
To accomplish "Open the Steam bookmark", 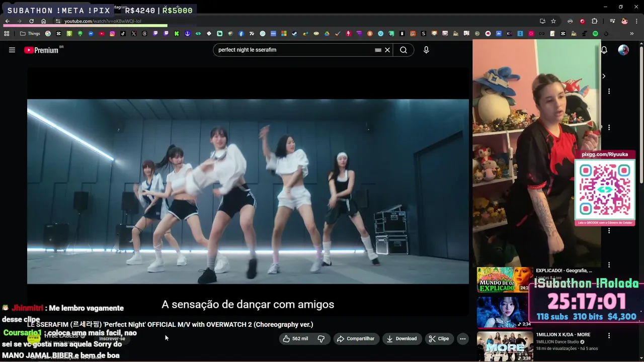I will [x=294, y=34].
